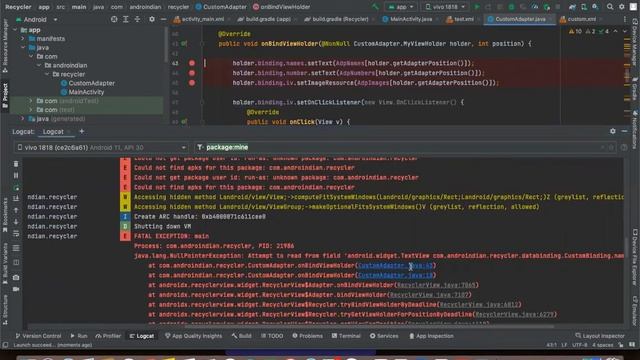Open Search Everywhere magnifier icon
The height and width of the screenshot is (360, 640).
tap(610, 7)
